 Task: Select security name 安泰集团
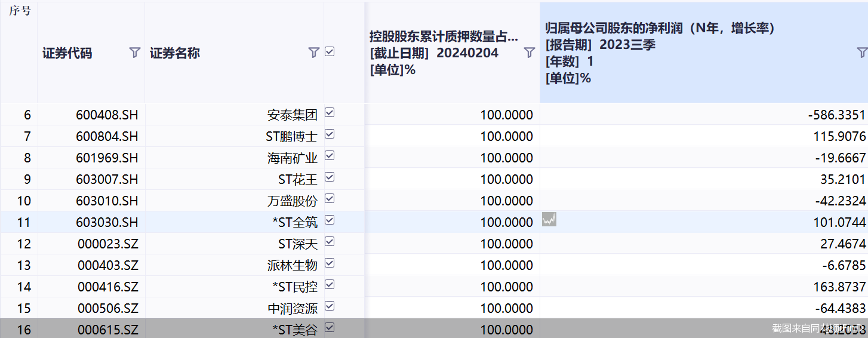tap(293, 115)
